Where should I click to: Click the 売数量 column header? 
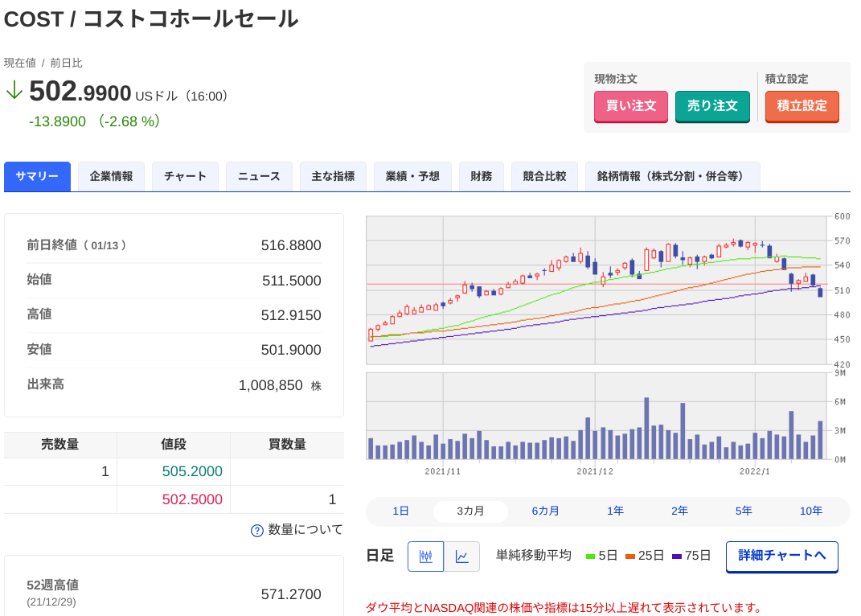pos(60,445)
